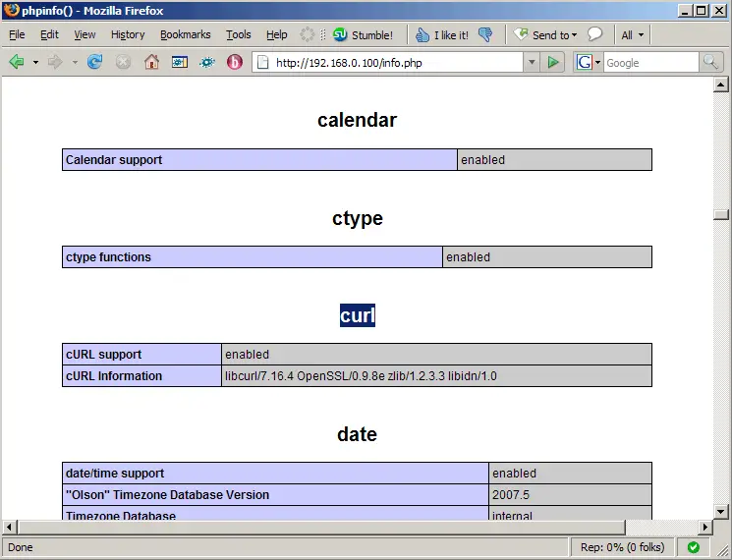Click the StumbleUpon Stumble! button
Viewport: 732px width, 560px height.
tap(363, 35)
